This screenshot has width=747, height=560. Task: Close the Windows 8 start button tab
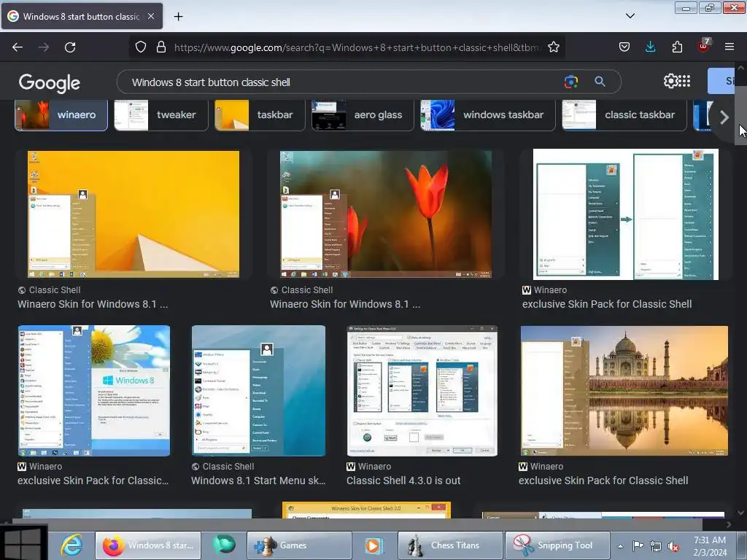[x=151, y=16]
